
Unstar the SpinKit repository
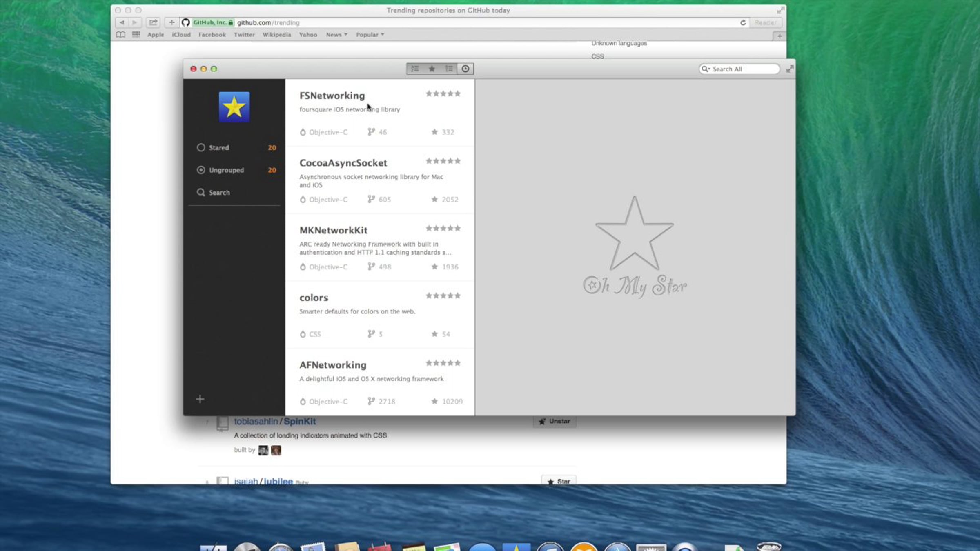(555, 421)
